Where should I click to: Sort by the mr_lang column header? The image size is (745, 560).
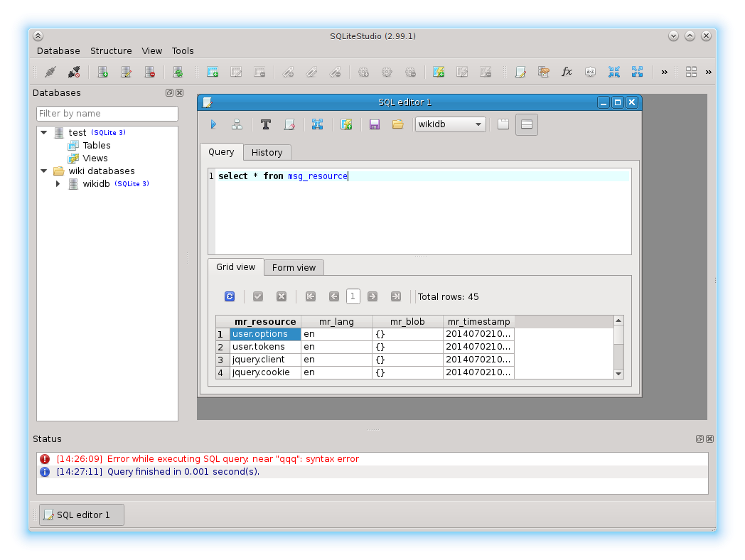336,321
